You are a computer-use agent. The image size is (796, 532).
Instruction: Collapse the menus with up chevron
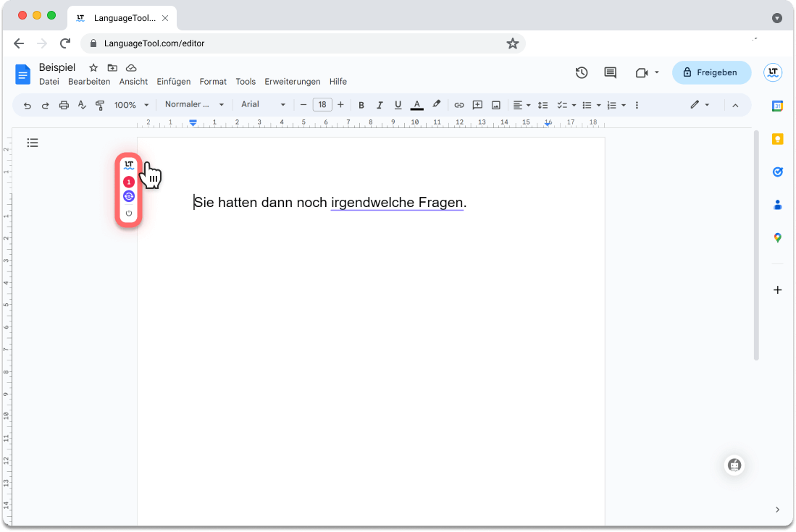pyautogui.click(x=735, y=106)
